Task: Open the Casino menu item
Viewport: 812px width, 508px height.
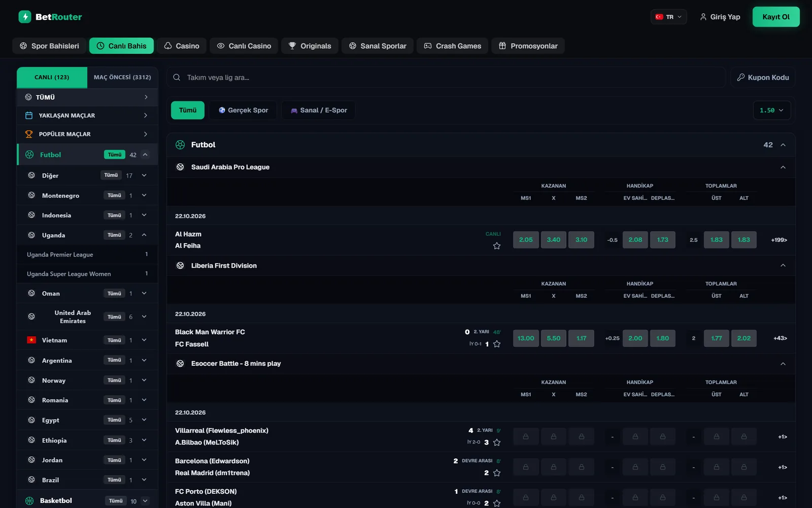Action: click(x=182, y=46)
